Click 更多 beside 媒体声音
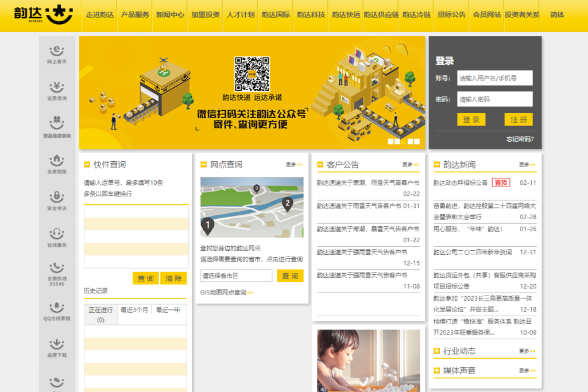This screenshot has height=392, width=588. 527,370
